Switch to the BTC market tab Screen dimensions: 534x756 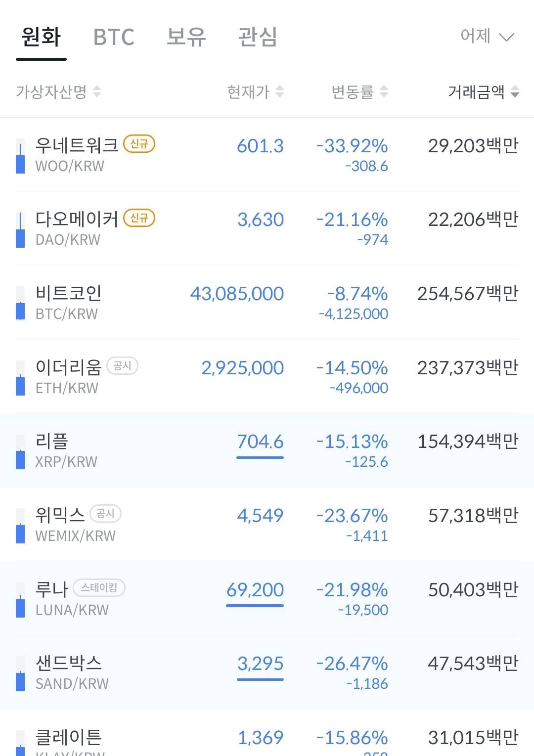coord(114,37)
